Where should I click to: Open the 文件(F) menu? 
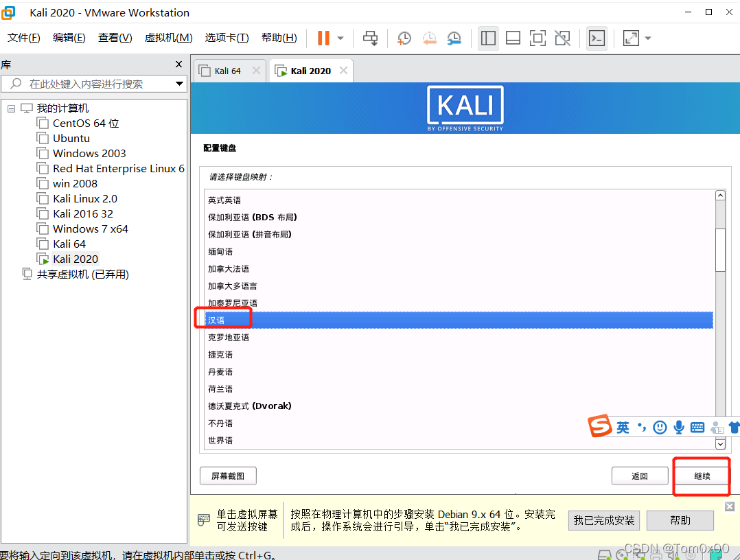coord(23,38)
